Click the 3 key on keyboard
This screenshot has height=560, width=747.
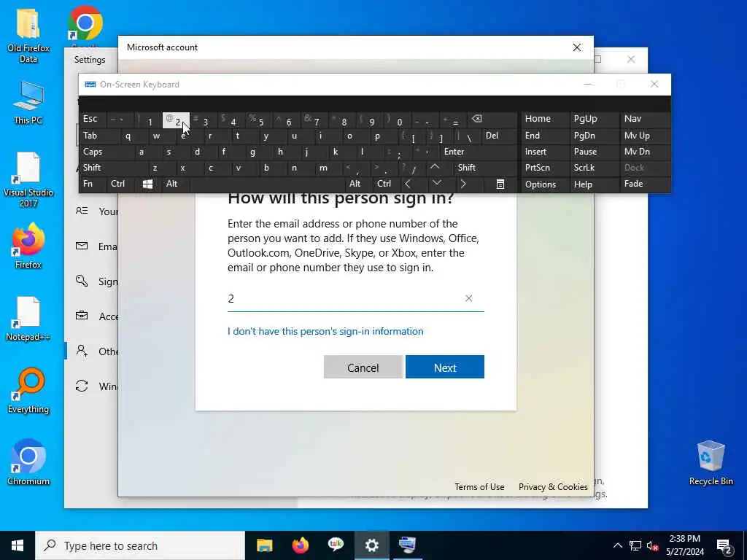pos(204,120)
